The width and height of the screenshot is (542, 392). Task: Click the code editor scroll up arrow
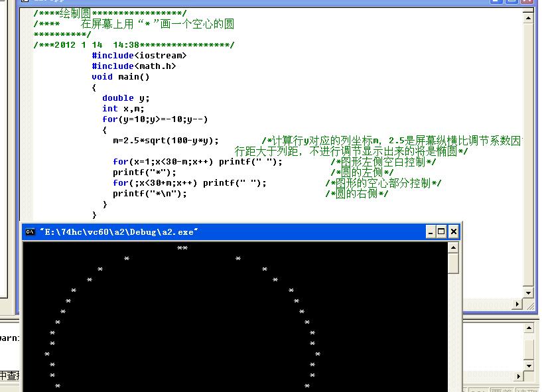[x=528, y=18]
